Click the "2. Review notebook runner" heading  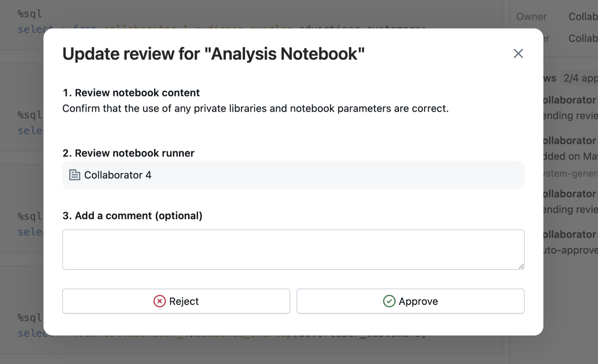pyautogui.click(x=129, y=153)
